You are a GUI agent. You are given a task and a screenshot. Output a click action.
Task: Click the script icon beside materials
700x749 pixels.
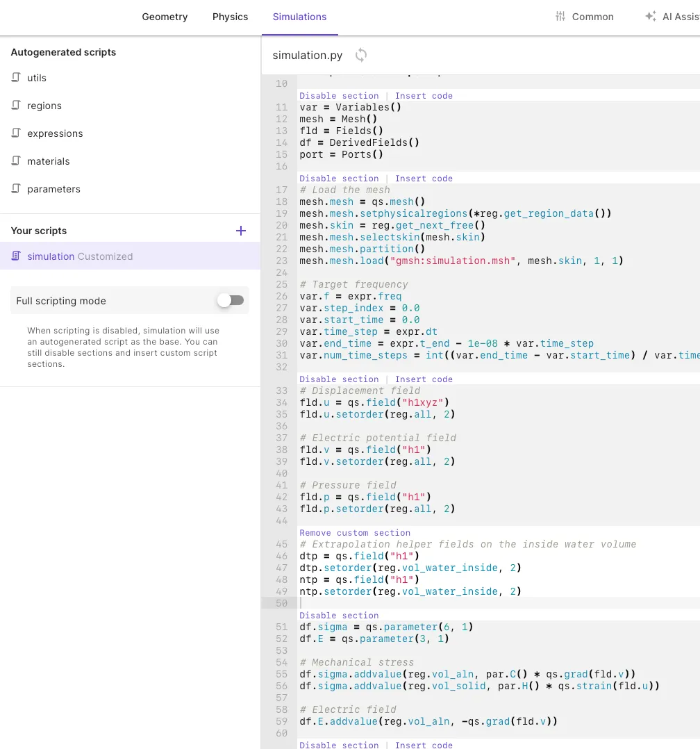pos(16,160)
